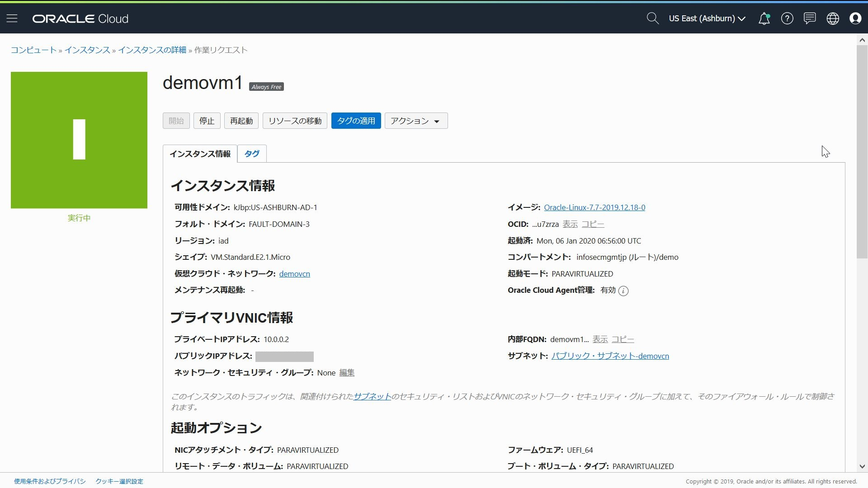
Task: Open the search magnifier icon
Action: point(652,19)
